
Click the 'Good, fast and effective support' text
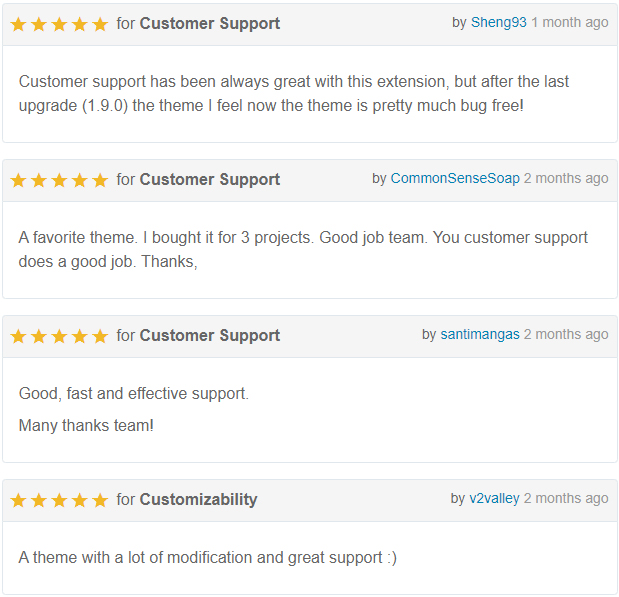(134, 394)
